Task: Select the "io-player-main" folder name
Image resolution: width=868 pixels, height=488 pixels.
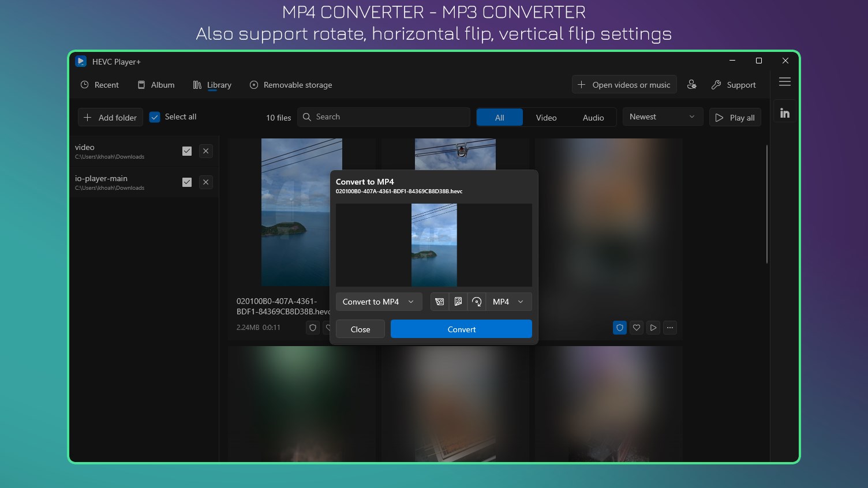Action: tap(102, 178)
